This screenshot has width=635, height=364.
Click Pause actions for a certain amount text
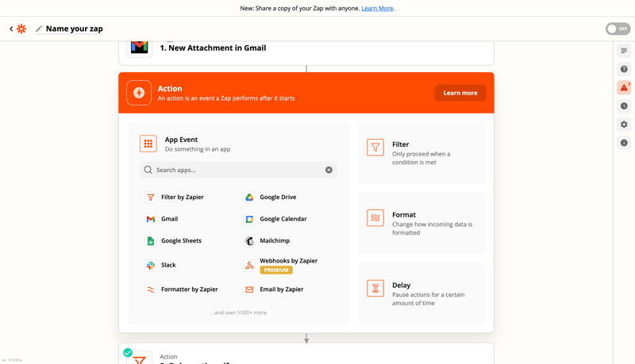tap(428, 299)
